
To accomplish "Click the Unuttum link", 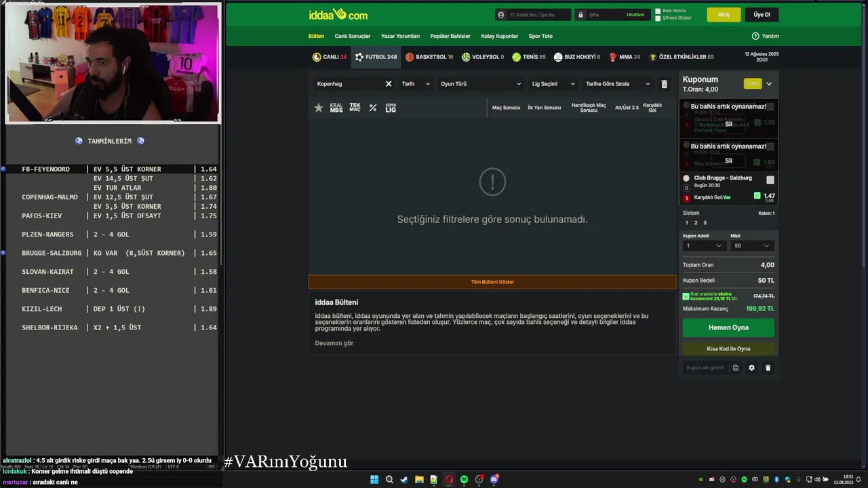I will pos(635,14).
